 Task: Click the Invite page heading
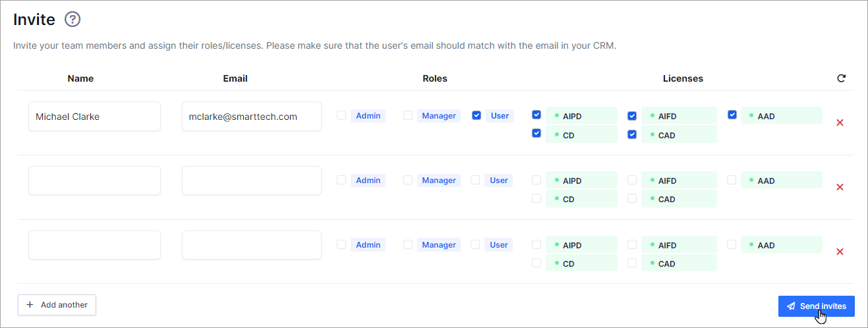tap(34, 20)
